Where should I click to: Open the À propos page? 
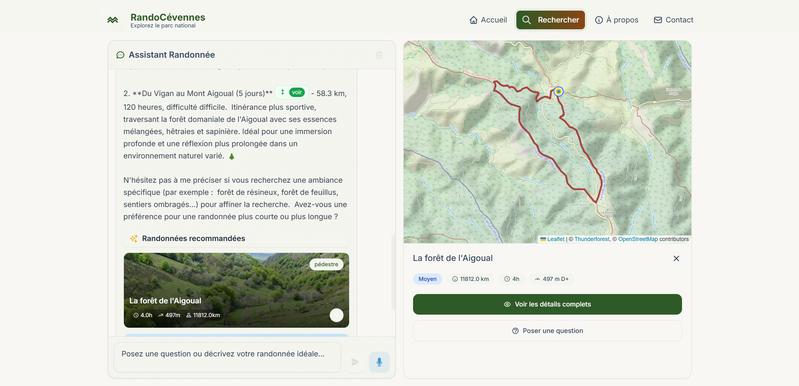pyautogui.click(x=617, y=20)
